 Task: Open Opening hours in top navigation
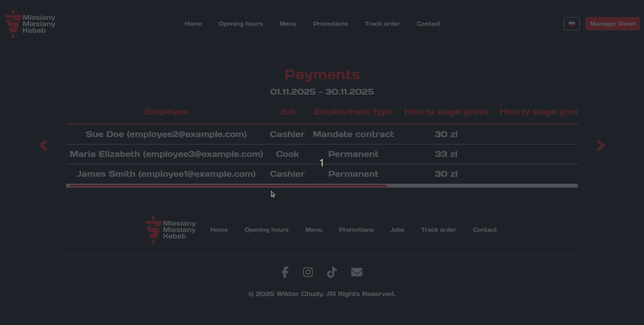(x=240, y=24)
